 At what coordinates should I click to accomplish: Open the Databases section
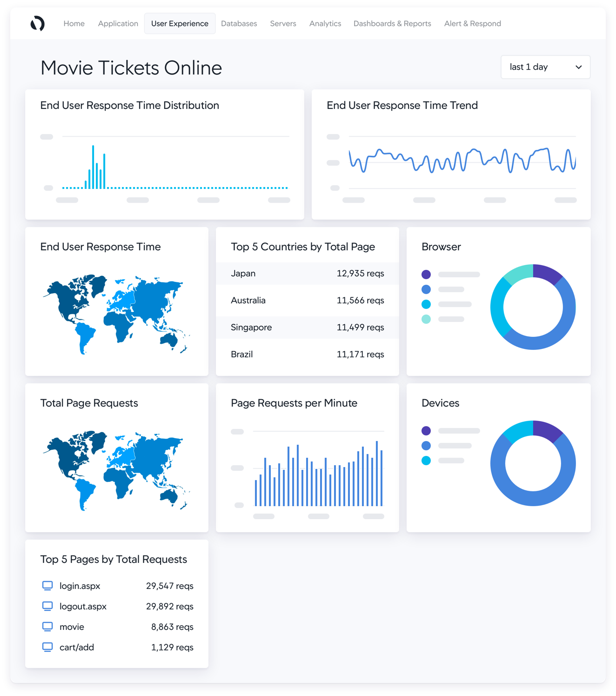239,23
